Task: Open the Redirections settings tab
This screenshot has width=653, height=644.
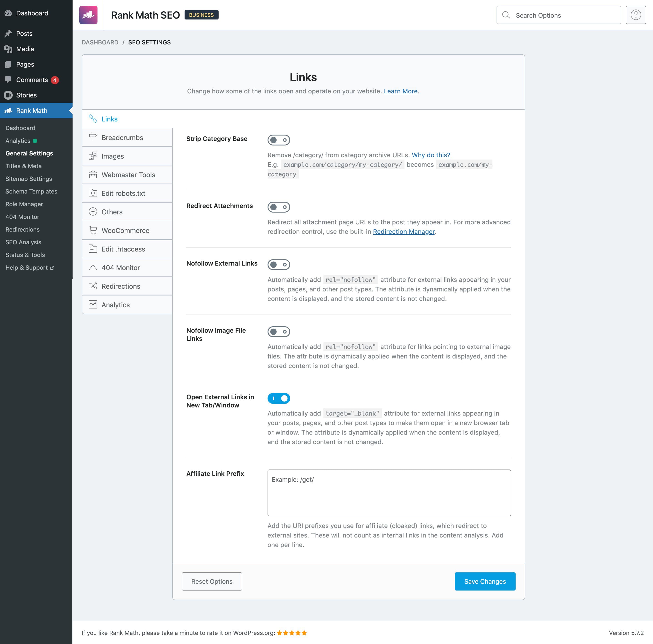Action: 127,286
